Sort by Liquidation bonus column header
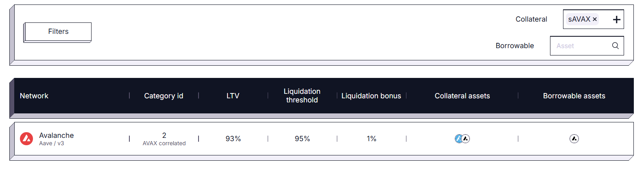This screenshot has width=644, height=175. point(371,96)
